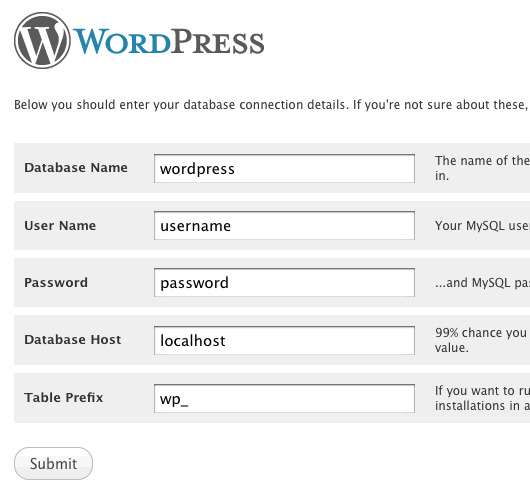Submit the database connection form
The width and height of the screenshot is (530, 501).
pyautogui.click(x=53, y=463)
